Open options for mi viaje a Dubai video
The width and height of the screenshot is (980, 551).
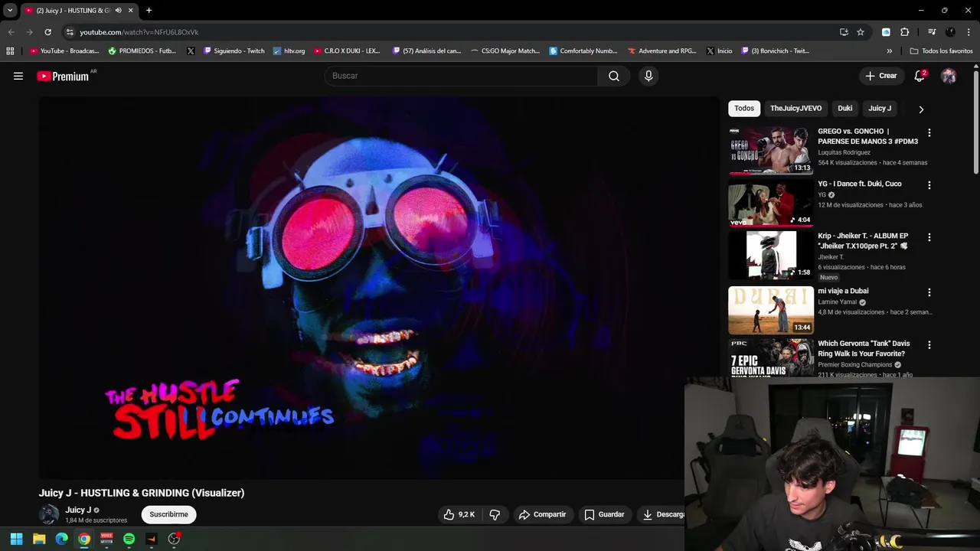point(929,292)
